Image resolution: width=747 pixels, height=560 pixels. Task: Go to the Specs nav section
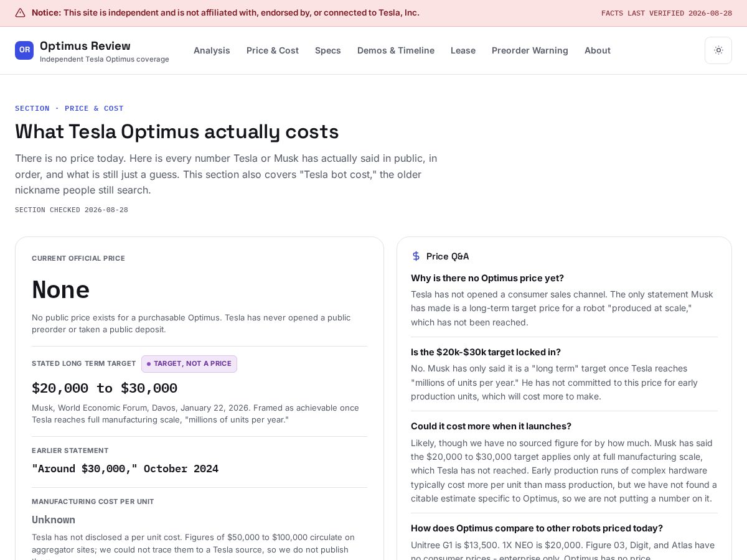tap(328, 50)
